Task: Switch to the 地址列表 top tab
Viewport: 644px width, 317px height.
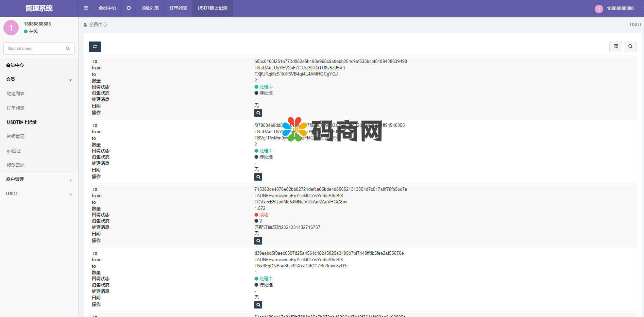Action: tap(150, 8)
